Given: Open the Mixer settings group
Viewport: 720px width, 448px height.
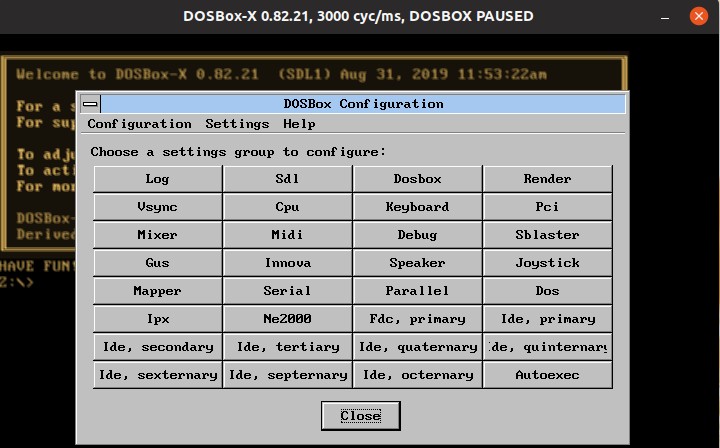Looking at the screenshot, I should coord(158,235).
